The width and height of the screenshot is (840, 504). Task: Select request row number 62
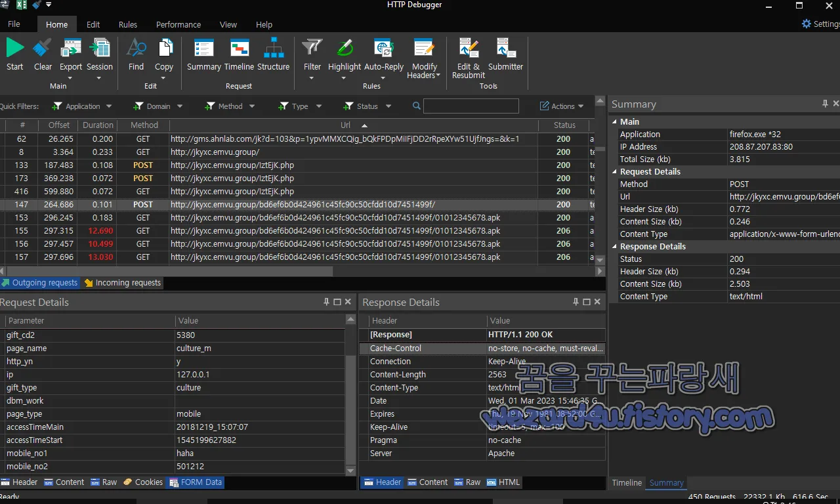click(x=297, y=138)
